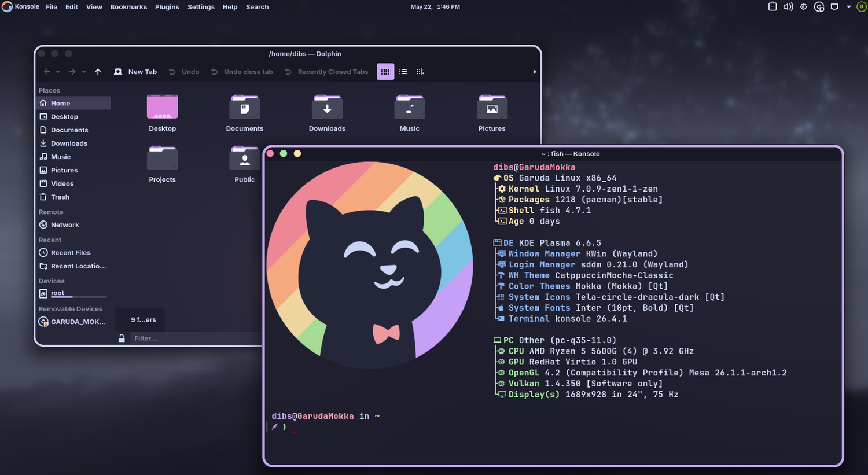Open forward history dropdown arrow in Dolphin
The image size is (868, 475).
(83, 72)
